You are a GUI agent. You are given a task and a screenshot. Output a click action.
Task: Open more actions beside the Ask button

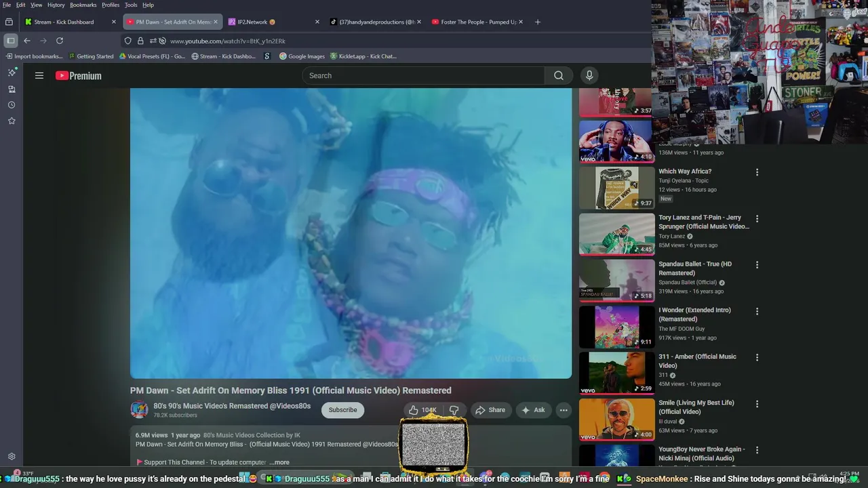[x=563, y=410]
